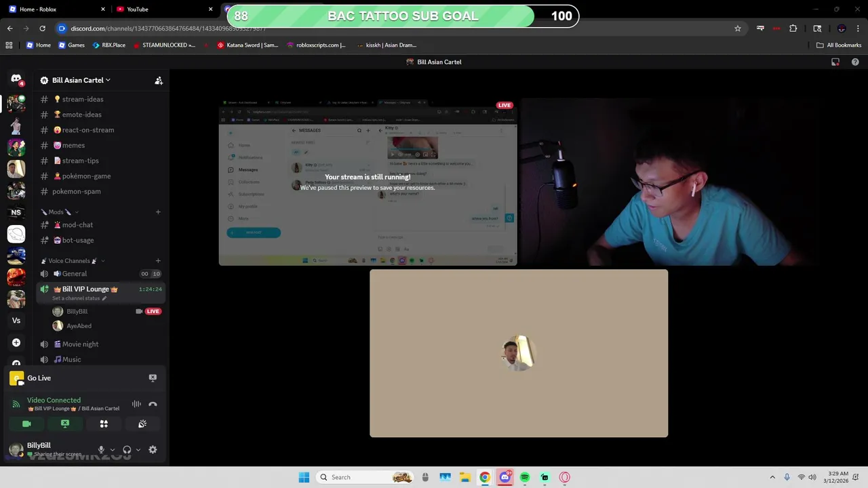Viewport: 868px width, 488px height.
Task: Click the pop-out window icon in title bar
Action: tap(835, 62)
